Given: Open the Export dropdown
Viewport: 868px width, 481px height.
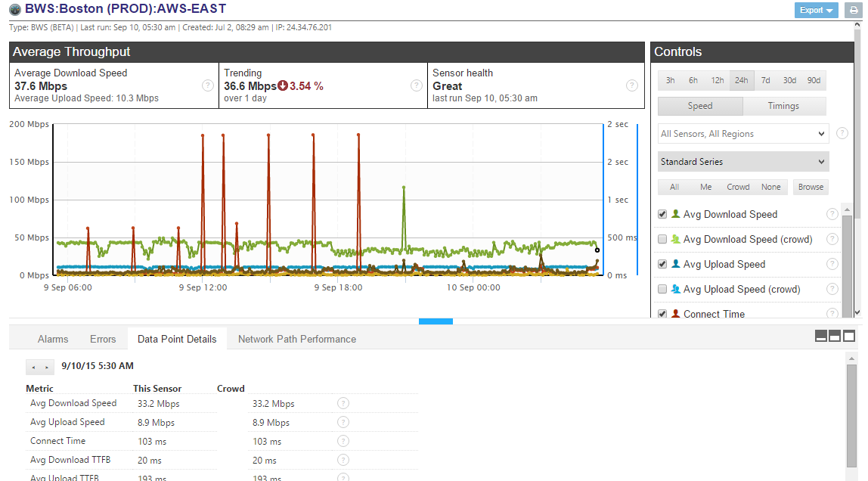Looking at the screenshot, I should tap(816, 10).
